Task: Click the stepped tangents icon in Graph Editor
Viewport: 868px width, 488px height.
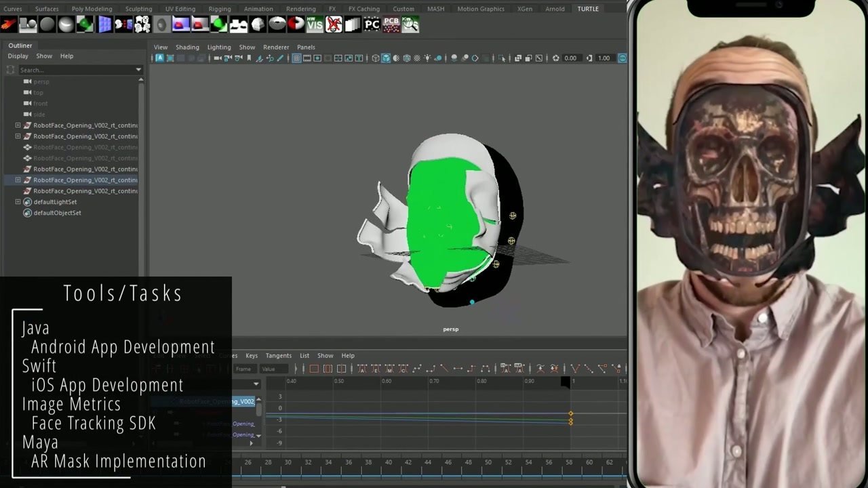Action: [472, 369]
